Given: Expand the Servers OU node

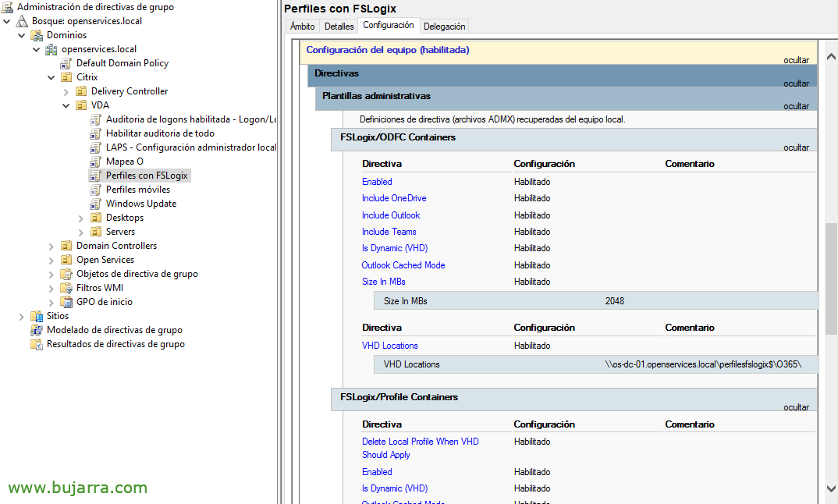Looking at the screenshot, I should click(81, 232).
